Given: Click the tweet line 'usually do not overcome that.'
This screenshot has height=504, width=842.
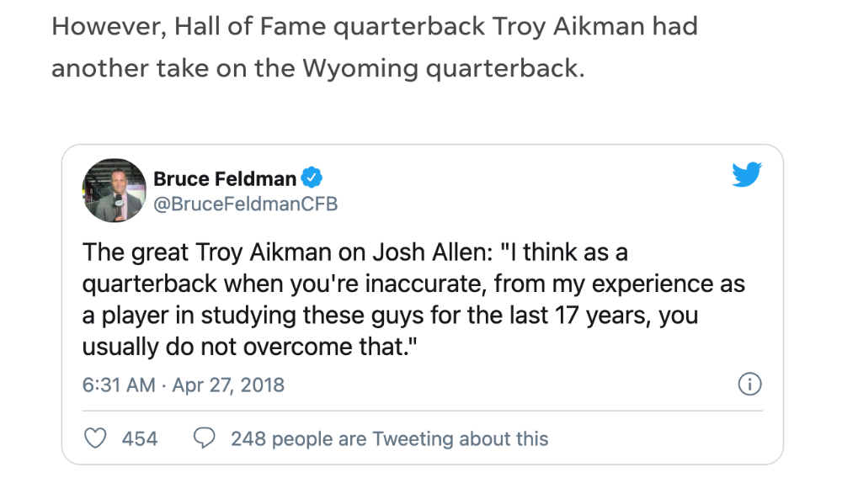Looking at the screenshot, I should pyautogui.click(x=250, y=346).
